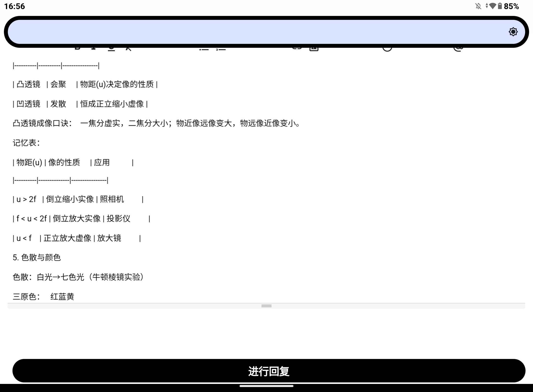Click the f < u < 2f 投影仪 row
This screenshot has width=533, height=392.
coord(81,219)
